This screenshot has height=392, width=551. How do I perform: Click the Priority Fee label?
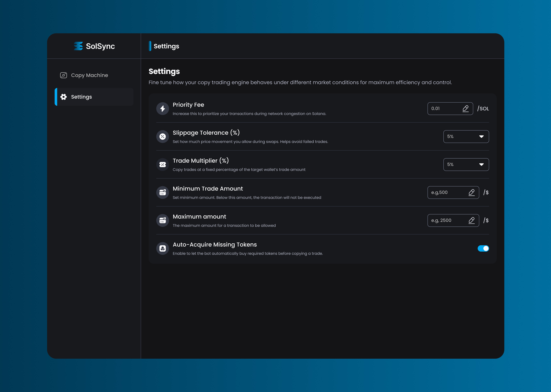[188, 105]
